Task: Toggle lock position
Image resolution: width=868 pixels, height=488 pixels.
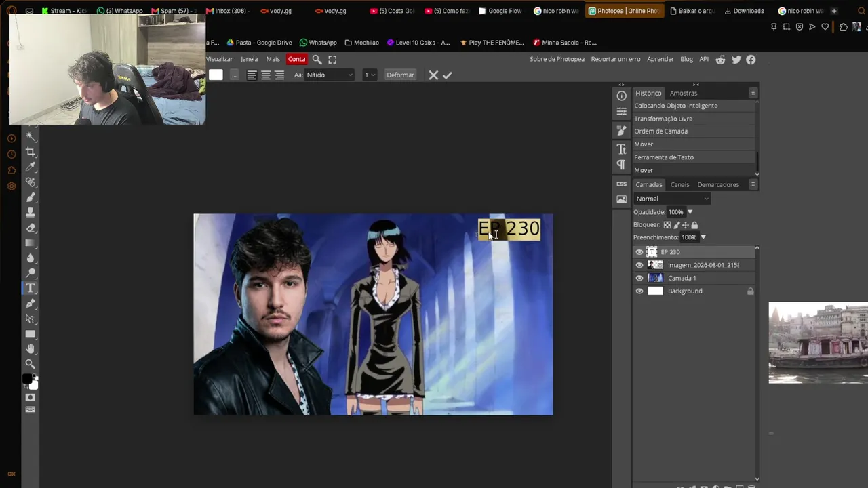Action: point(685,225)
